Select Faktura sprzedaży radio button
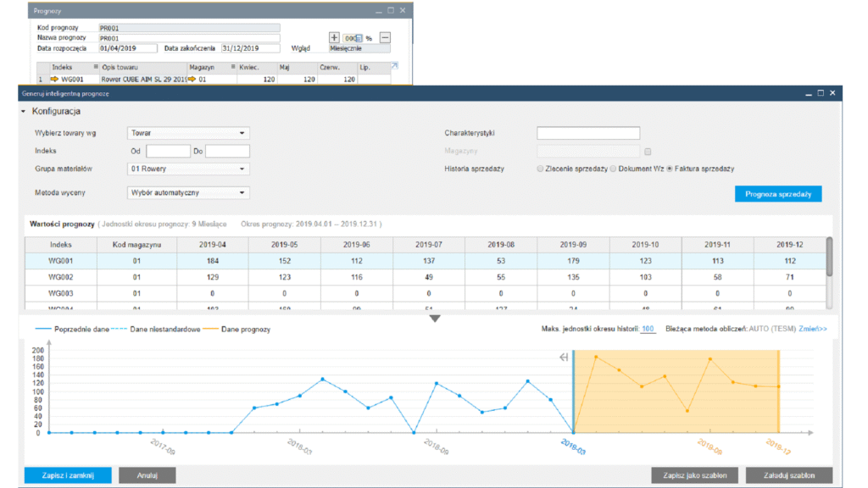This screenshot has height=488, width=868. click(x=670, y=169)
